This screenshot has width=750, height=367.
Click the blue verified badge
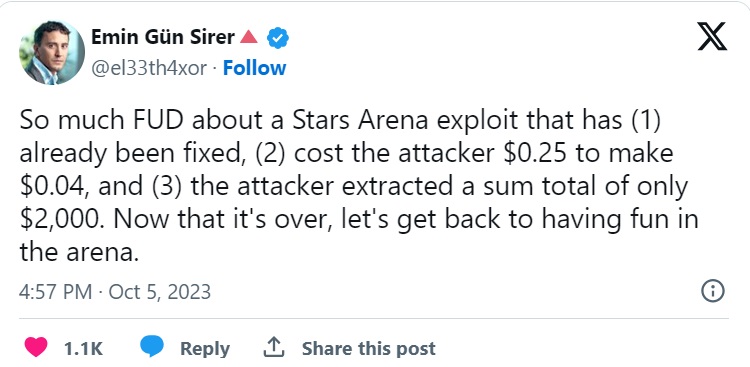coord(277,38)
